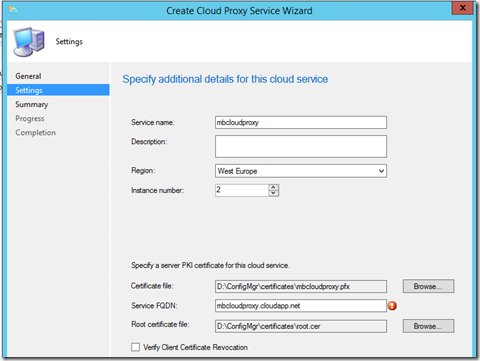Browse for the Certificate file
The height and width of the screenshot is (361, 480).
click(428, 286)
